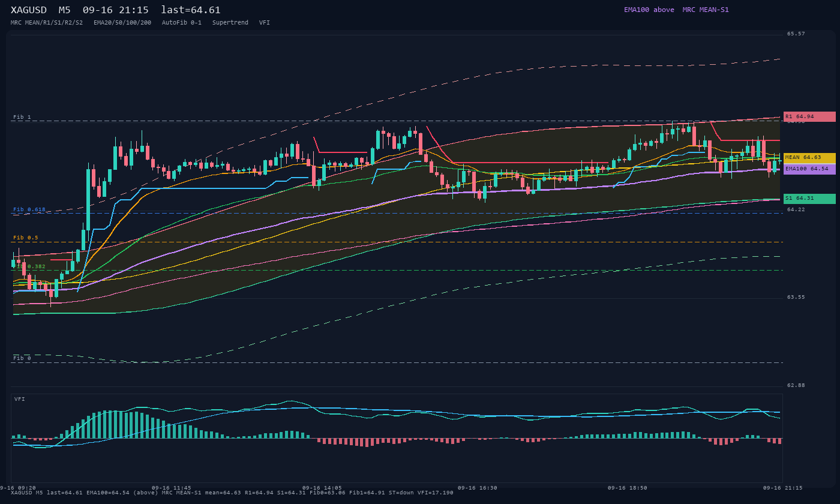
Task: Click the last=64.61 header value
Action: pyautogui.click(x=191, y=10)
